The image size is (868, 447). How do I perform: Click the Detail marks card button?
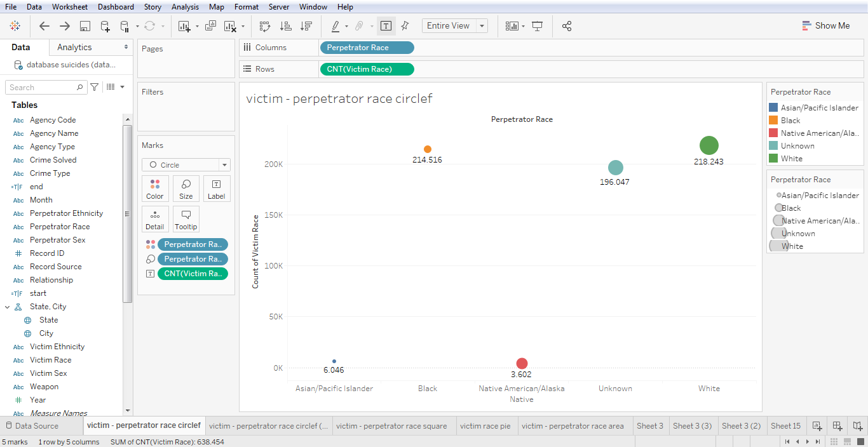(155, 219)
